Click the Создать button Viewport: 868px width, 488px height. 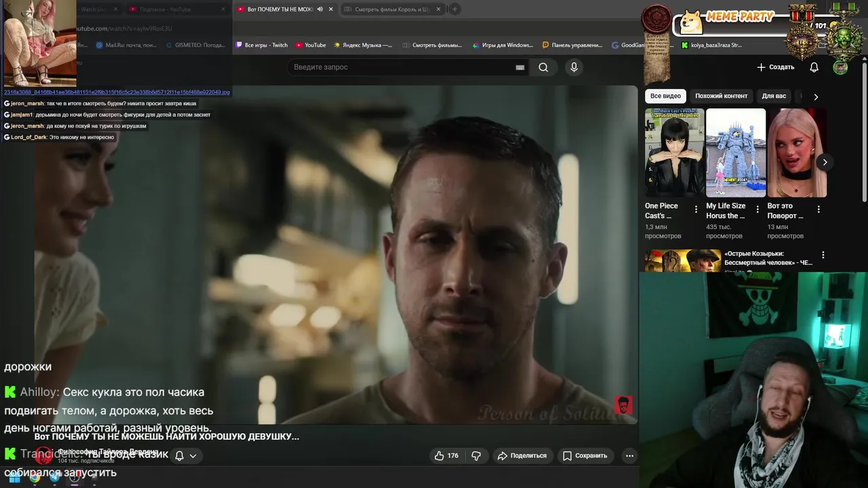click(x=775, y=67)
